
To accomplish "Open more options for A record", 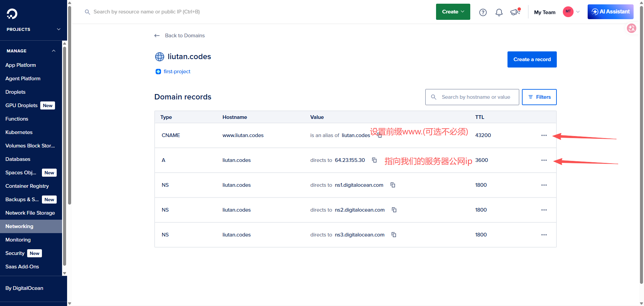I will pos(544,160).
